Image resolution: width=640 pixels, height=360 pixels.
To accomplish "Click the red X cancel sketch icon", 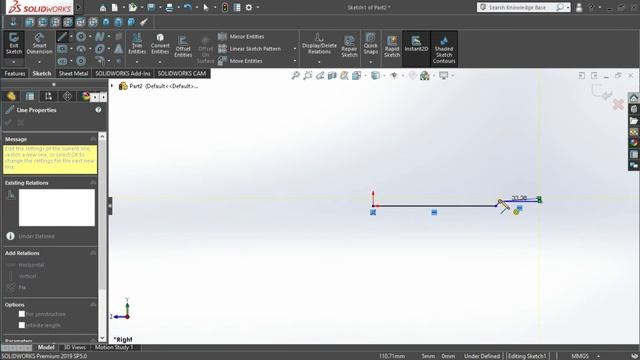I will (x=618, y=104).
